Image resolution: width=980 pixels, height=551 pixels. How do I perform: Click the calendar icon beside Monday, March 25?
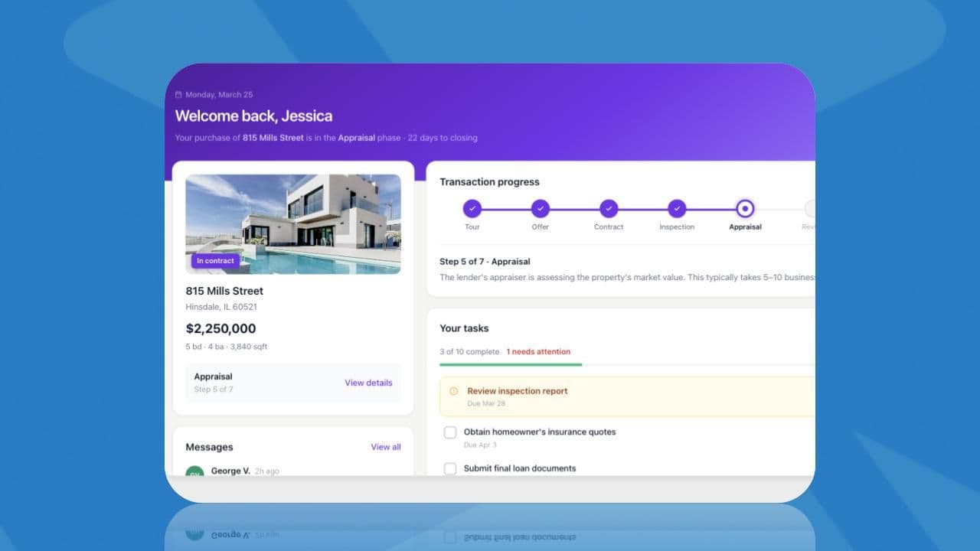[x=178, y=95]
